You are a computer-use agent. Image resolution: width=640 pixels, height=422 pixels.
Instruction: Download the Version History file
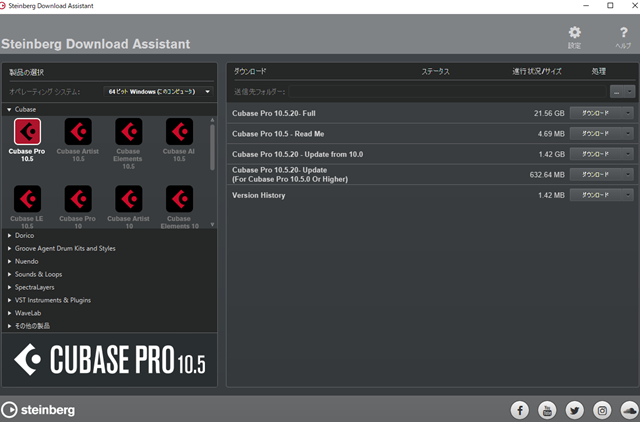tap(601, 195)
